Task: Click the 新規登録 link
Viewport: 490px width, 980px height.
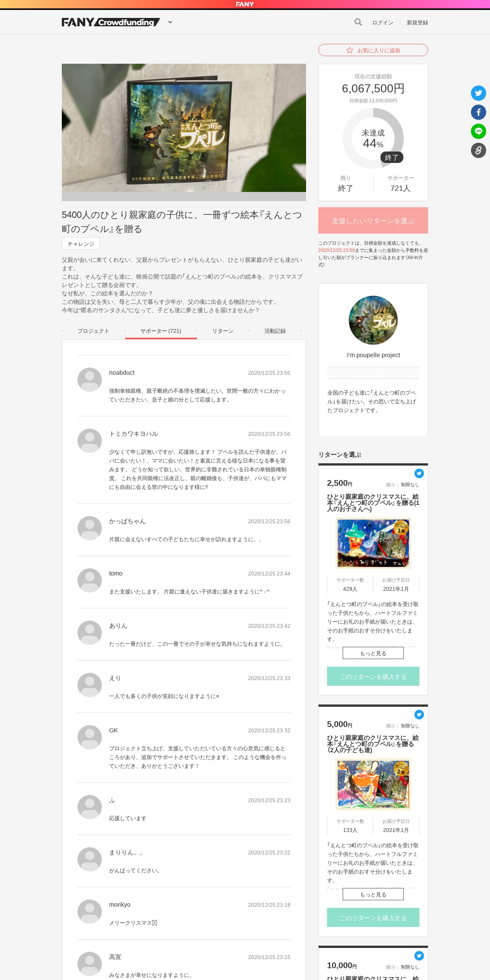Action: click(x=417, y=23)
